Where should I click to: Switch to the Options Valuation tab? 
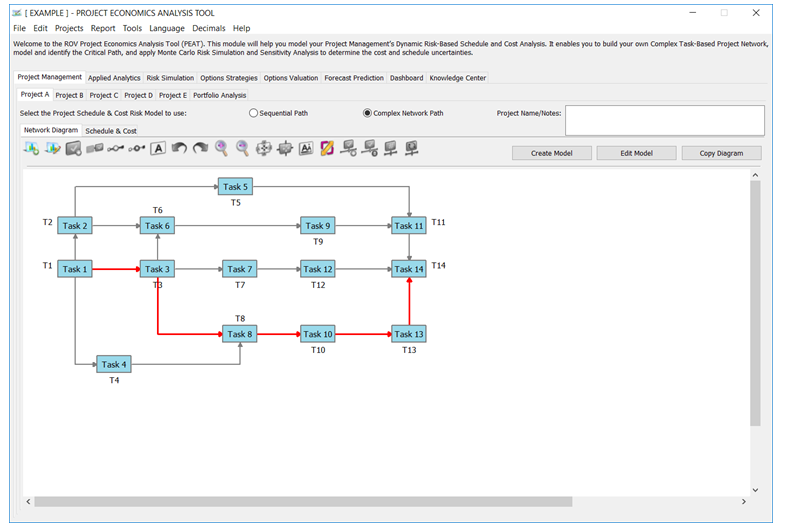point(291,78)
